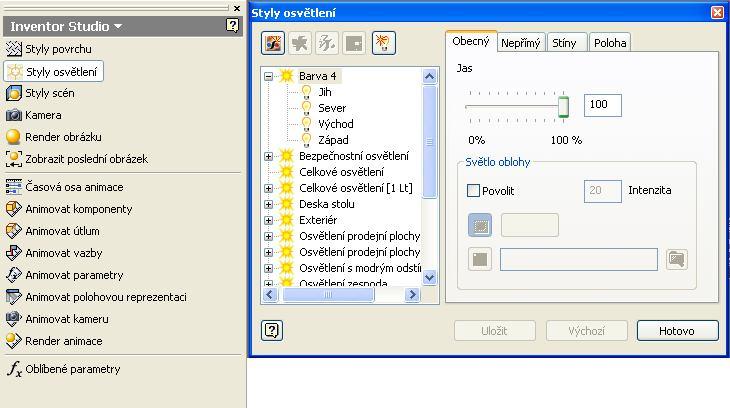The width and height of the screenshot is (730, 408).
Task: Close the Inventor Studio panel
Action: (x=237, y=8)
